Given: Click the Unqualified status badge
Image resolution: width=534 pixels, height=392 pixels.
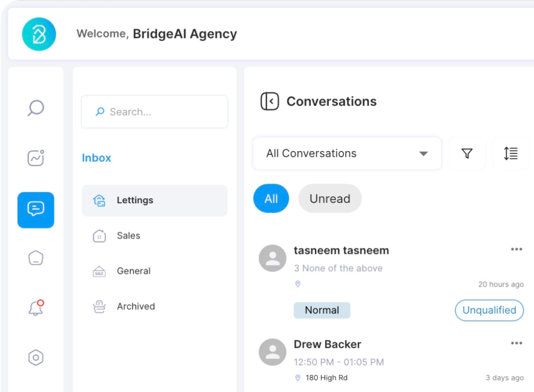Looking at the screenshot, I should [489, 310].
